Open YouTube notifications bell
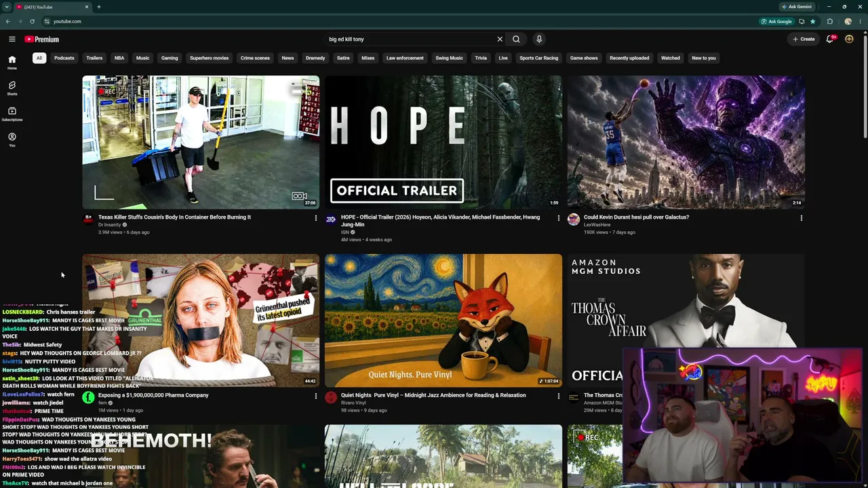 click(x=830, y=39)
